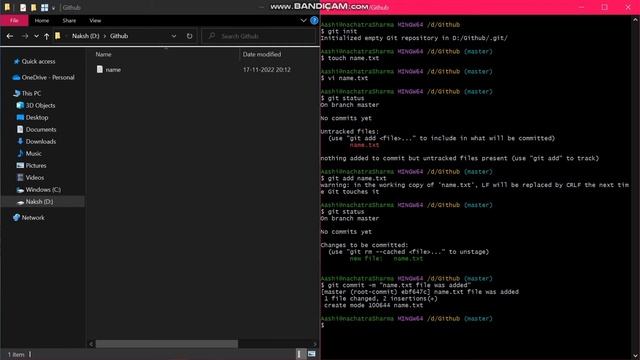
Task: Open Music folder in sidebar
Action: pos(33,153)
